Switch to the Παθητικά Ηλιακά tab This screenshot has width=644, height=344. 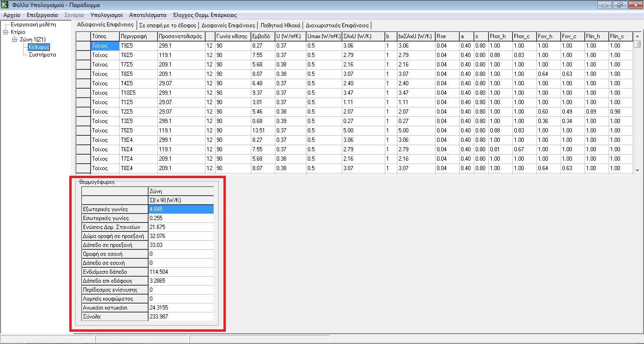pos(281,25)
